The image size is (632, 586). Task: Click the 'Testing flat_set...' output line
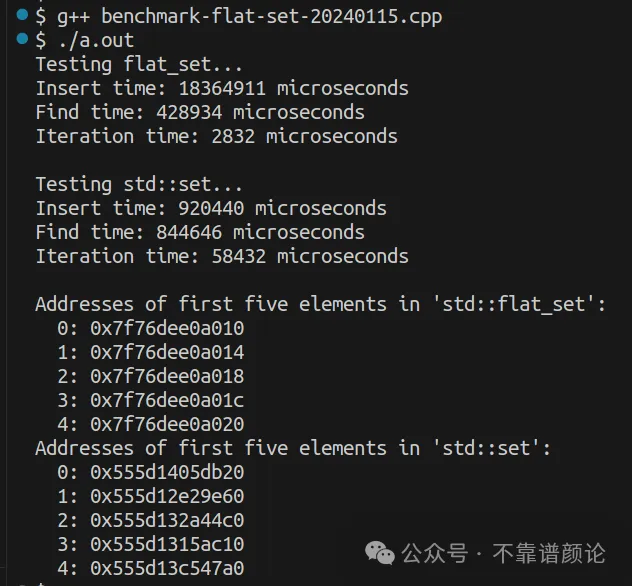pyautogui.click(x=139, y=65)
